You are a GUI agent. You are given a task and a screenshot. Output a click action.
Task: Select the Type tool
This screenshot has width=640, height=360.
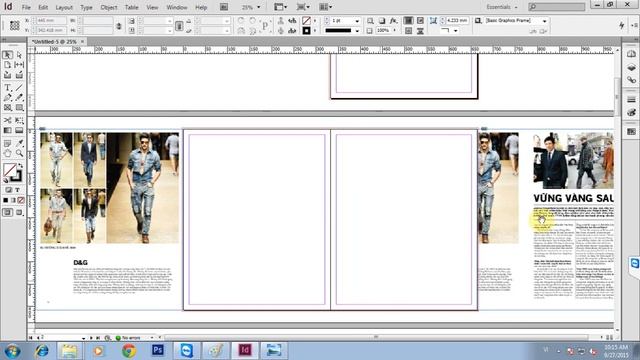click(8, 87)
